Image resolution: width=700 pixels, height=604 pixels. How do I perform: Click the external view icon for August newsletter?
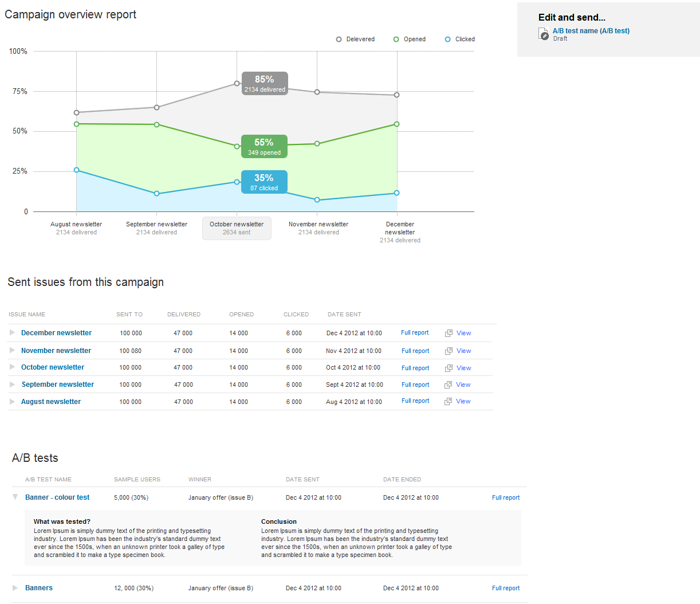tap(449, 401)
